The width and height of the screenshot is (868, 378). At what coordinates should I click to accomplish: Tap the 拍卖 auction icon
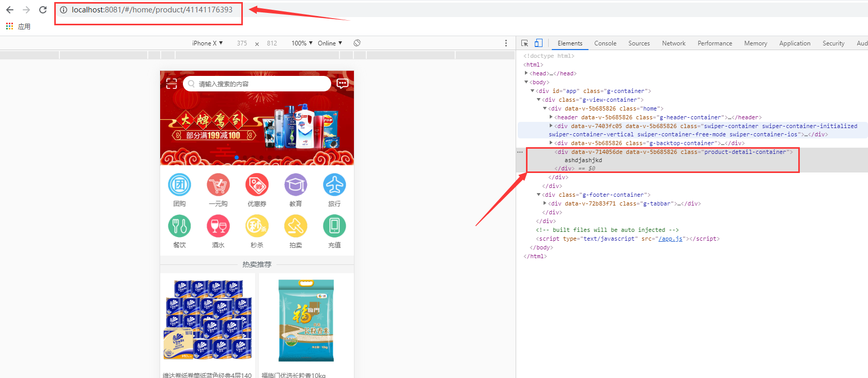pyautogui.click(x=296, y=226)
